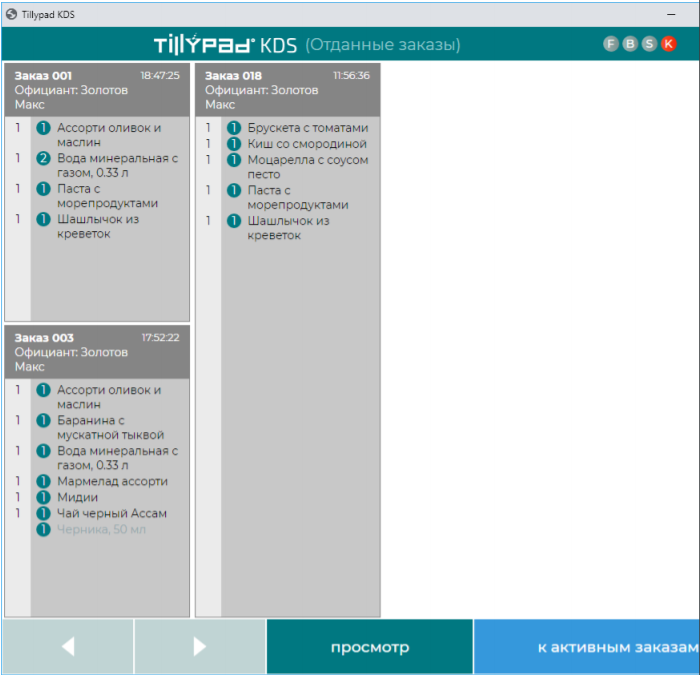Select Мармелад ассорти item
Image resolution: width=700 pixels, height=675 pixels.
[x=112, y=481]
